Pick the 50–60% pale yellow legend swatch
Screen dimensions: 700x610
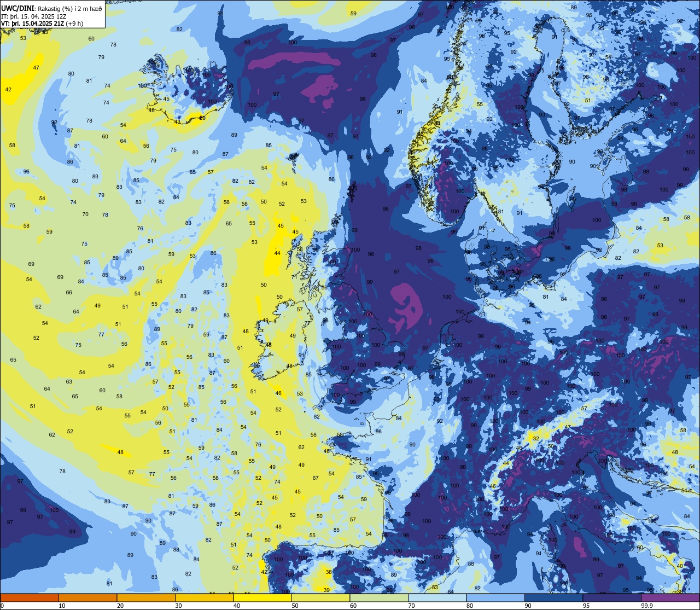click(x=320, y=598)
